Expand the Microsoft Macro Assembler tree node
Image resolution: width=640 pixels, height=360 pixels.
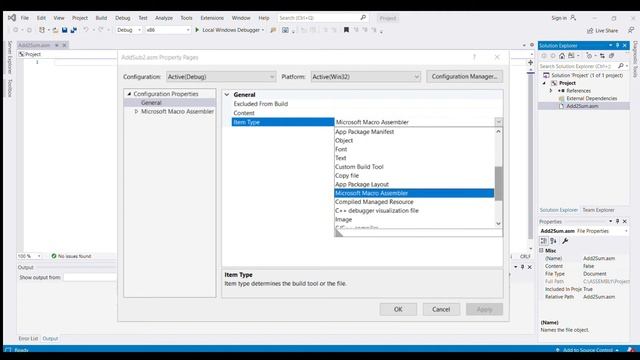tap(137, 111)
